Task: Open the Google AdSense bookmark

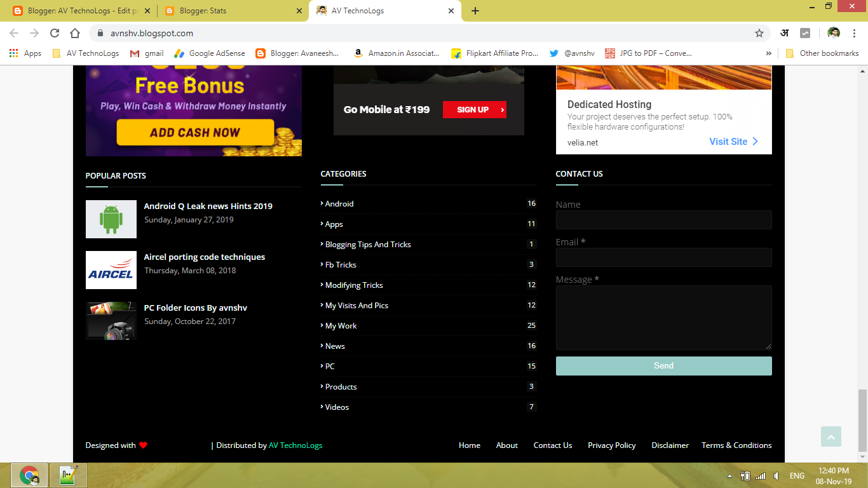Action: 210,53
